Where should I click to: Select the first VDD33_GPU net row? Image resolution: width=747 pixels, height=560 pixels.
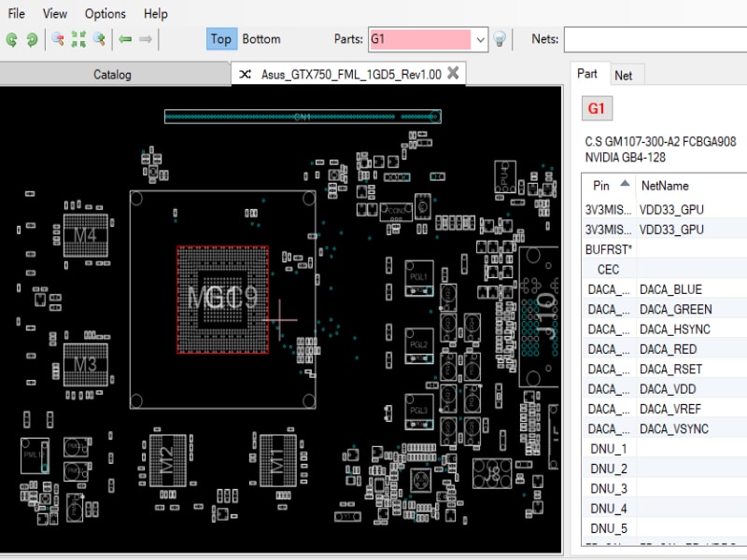(664, 209)
